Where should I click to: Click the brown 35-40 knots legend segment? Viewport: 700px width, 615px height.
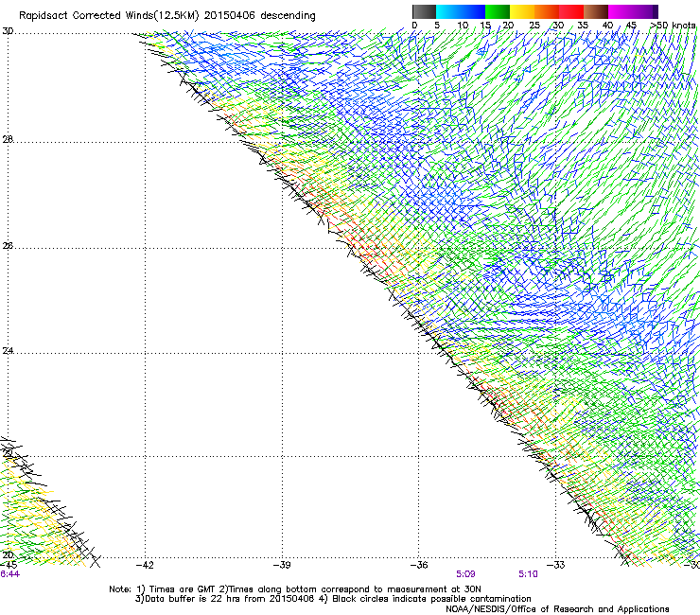[x=596, y=11]
